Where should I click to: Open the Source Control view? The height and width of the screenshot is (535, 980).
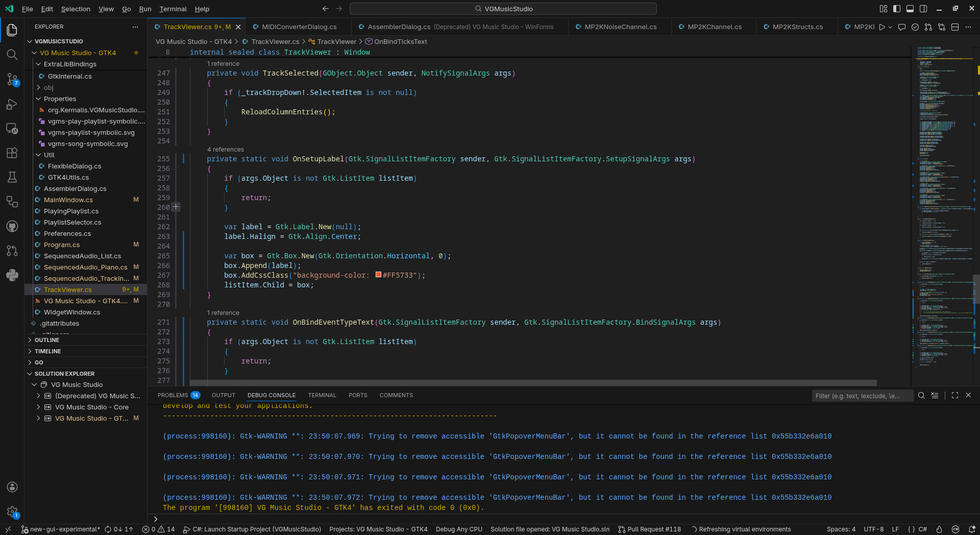coord(12,79)
